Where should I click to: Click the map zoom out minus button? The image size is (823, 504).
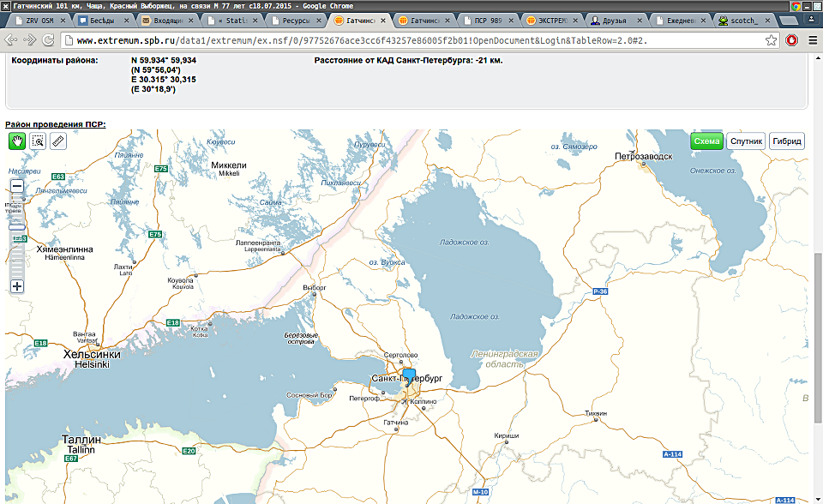pyautogui.click(x=16, y=186)
